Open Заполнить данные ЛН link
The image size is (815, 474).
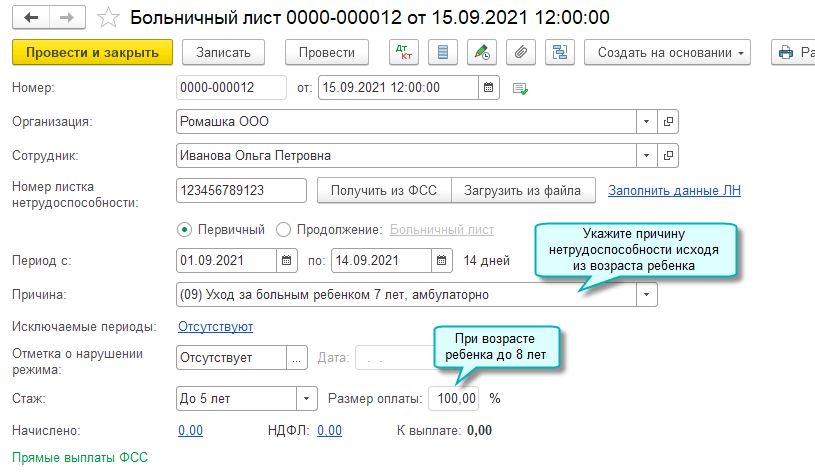674,191
